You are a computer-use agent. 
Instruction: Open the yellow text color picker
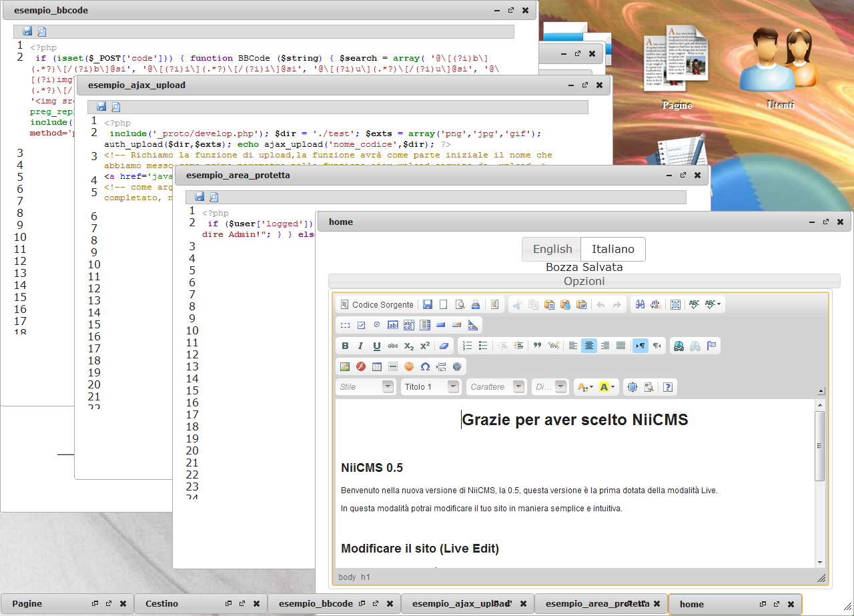point(604,386)
